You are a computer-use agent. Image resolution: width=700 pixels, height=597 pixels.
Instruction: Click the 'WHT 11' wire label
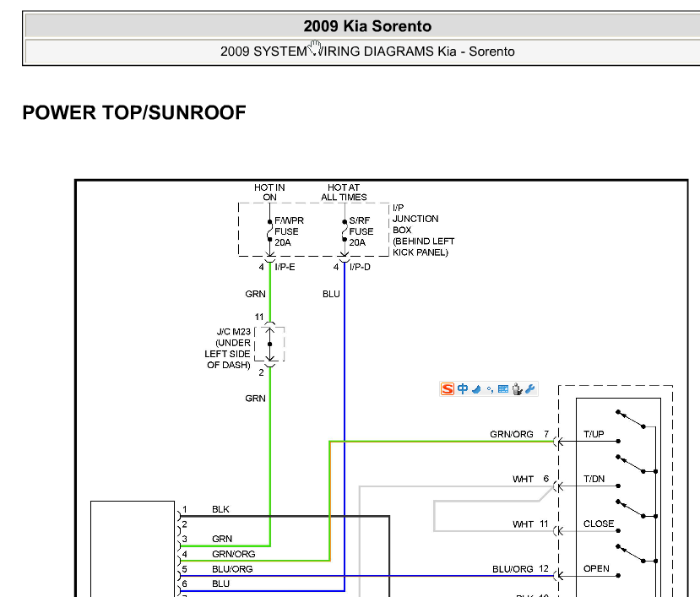point(530,524)
